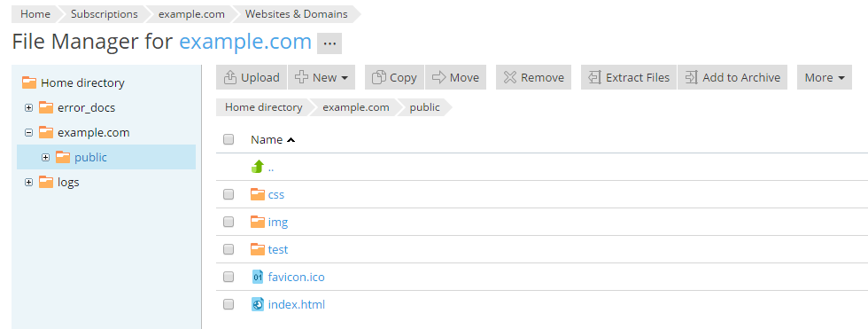Click the green up-arrow parent directory icon
The height and width of the screenshot is (329, 868).
coord(258,167)
